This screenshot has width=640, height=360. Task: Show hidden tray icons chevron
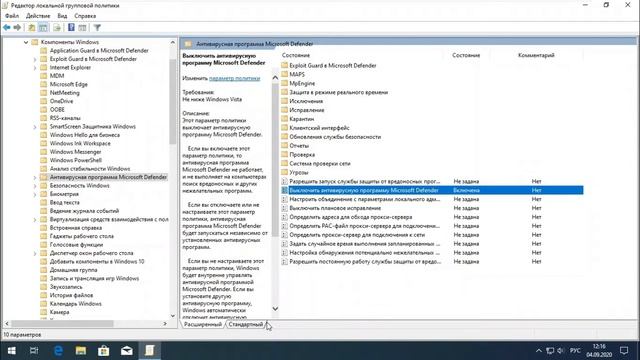click(x=539, y=351)
